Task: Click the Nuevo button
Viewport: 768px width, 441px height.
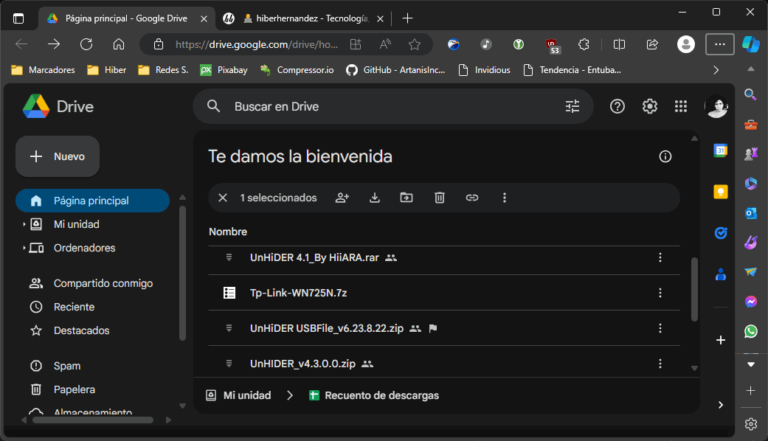Action: tap(57, 156)
